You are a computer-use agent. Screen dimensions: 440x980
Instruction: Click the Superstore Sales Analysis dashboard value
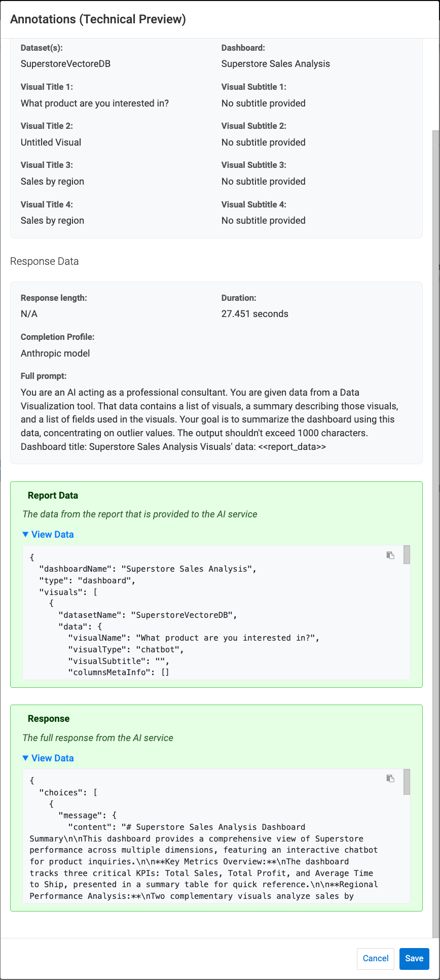[x=275, y=64]
